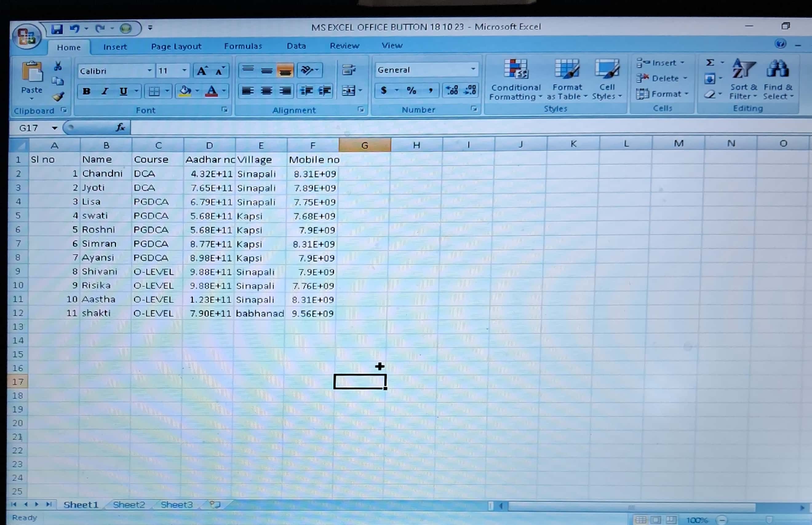This screenshot has height=525, width=812.
Task: Expand the font size 11 dropdown
Action: (184, 71)
